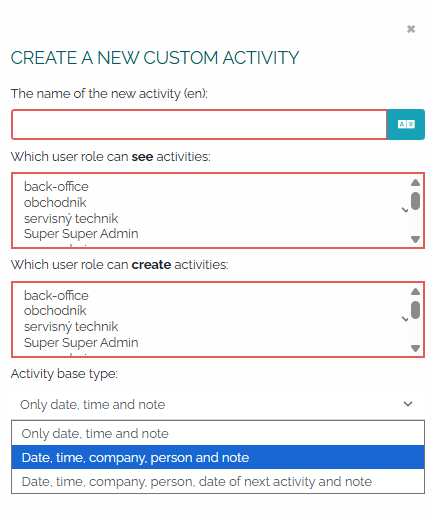Click down arrow of see roles scrollbar

pyautogui.click(x=415, y=239)
